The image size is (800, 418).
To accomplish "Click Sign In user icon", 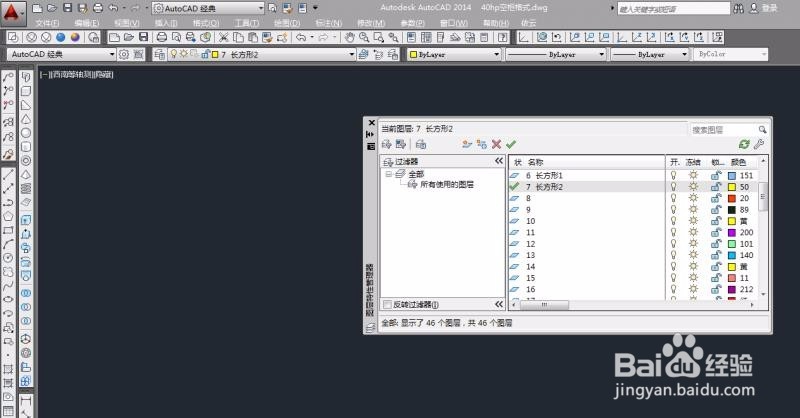I will pyautogui.click(x=754, y=8).
